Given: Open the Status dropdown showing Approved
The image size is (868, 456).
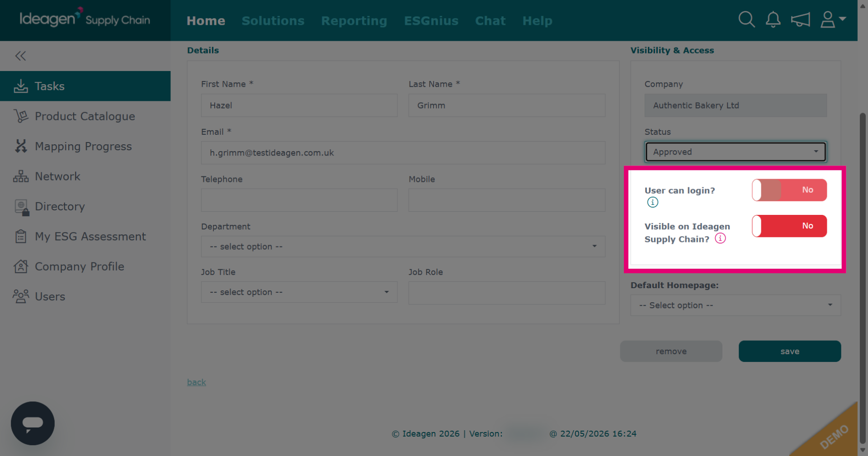Looking at the screenshot, I should click(736, 152).
